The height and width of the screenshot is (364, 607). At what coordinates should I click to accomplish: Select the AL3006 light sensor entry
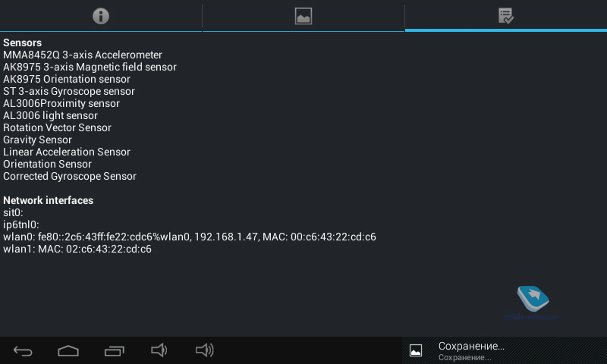tap(50, 115)
